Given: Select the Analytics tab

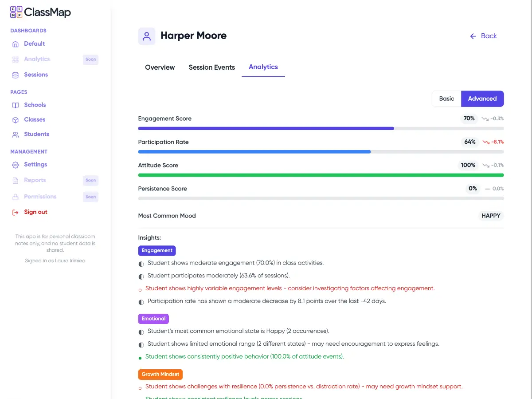Looking at the screenshot, I should click(x=263, y=67).
